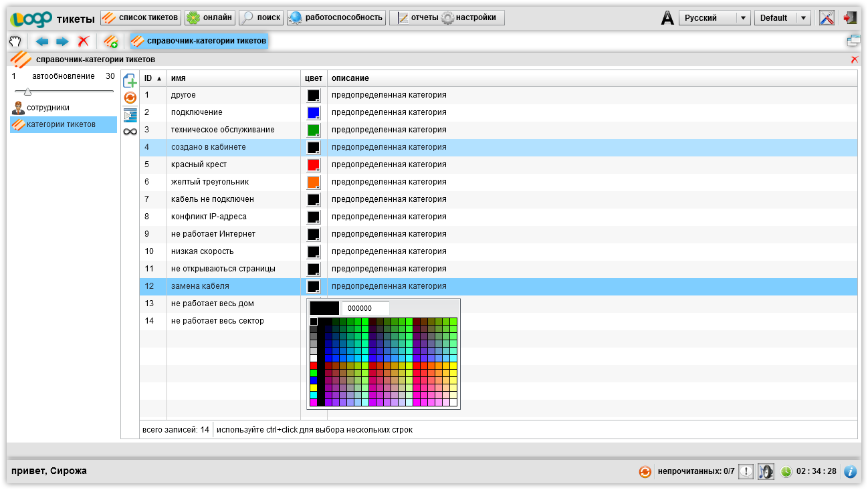
Task: Open the справочник-категории тикетов tab
Action: (199, 41)
